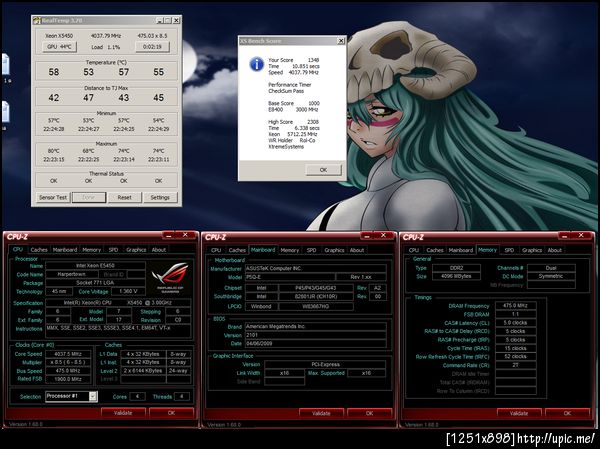Click the Reset button in RealTemp
The height and width of the screenshot is (449, 600).
pyautogui.click(x=124, y=198)
